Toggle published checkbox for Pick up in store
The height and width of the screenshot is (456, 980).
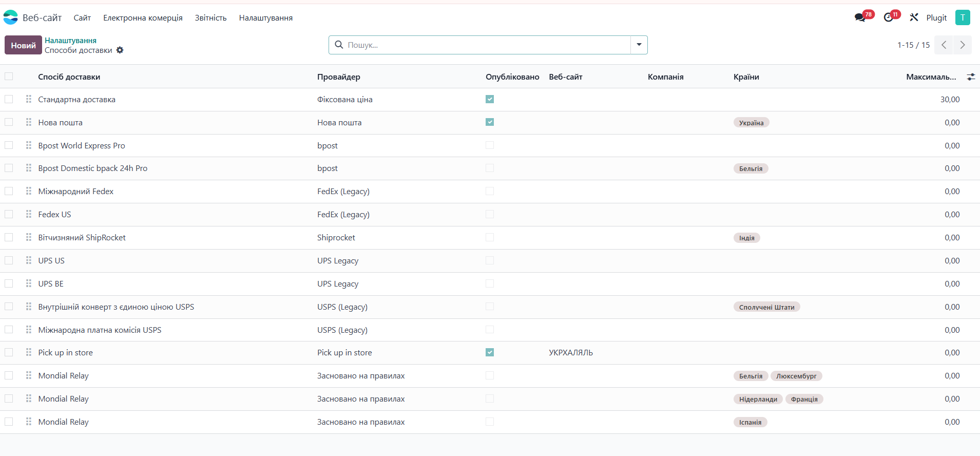(490, 352)
